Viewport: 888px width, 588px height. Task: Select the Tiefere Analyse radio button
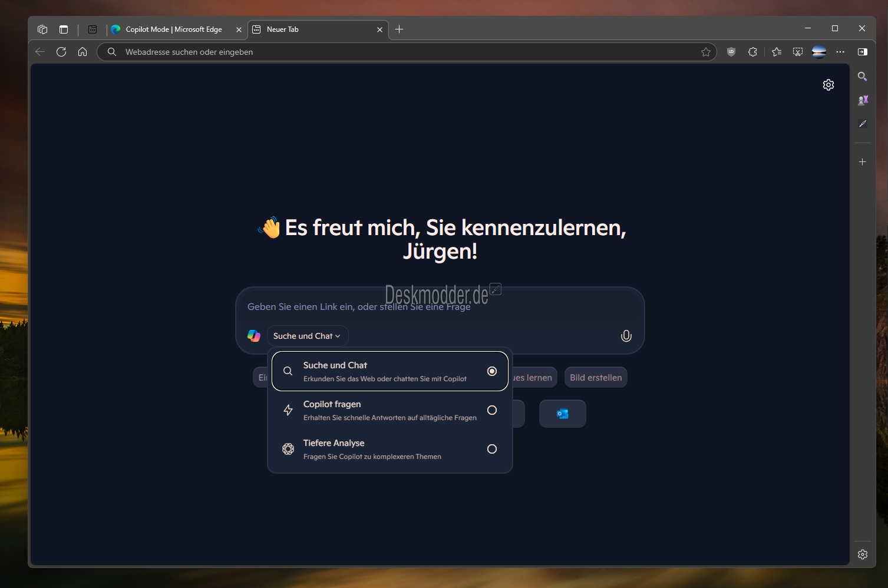pos(492,449)
